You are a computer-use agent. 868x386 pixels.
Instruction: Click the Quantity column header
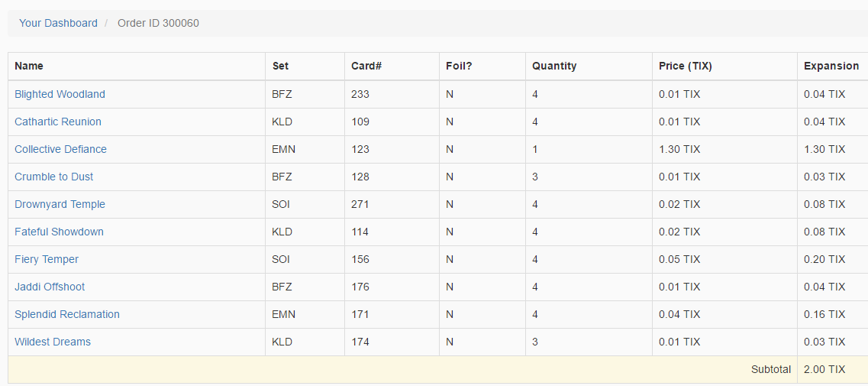click(x=554, y=66)
